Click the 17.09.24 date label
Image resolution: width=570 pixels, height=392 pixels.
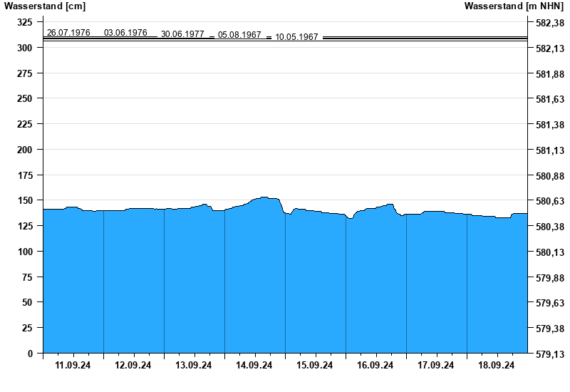[436, 366]
